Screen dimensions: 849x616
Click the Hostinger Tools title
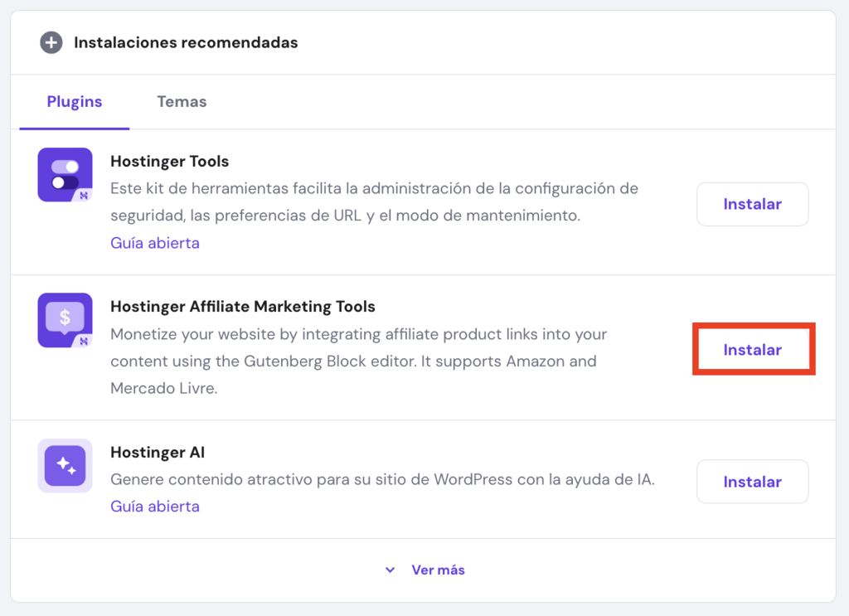169,162
